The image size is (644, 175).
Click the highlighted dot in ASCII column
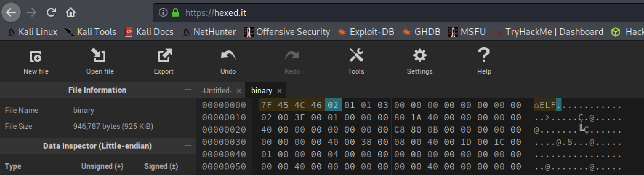559,106
